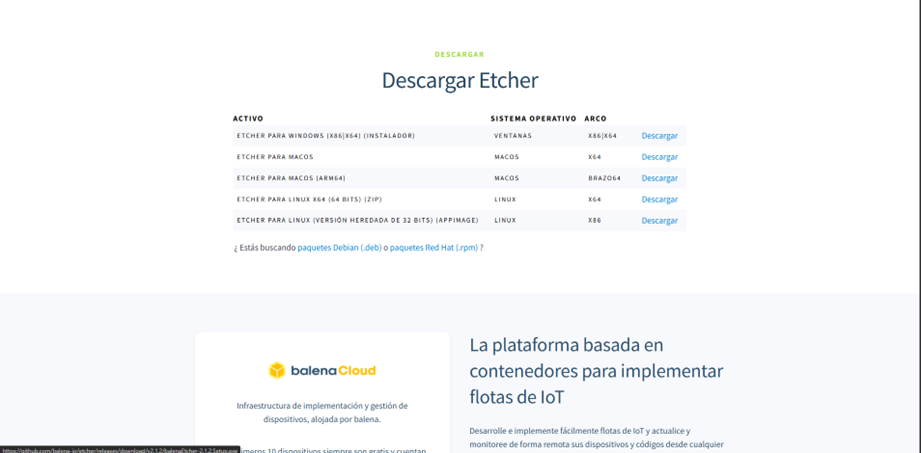Select 'Etcher para Linux x64 (64 bits) (ZIP)' text
The image size is (921, 453).
tap(310, 199)
